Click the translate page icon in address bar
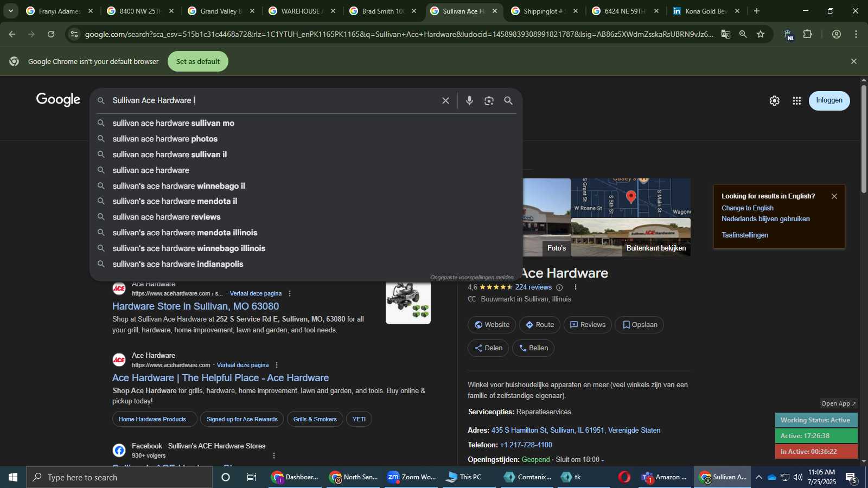The width and height of the screenshot is (868, 488). pos(726,34)
